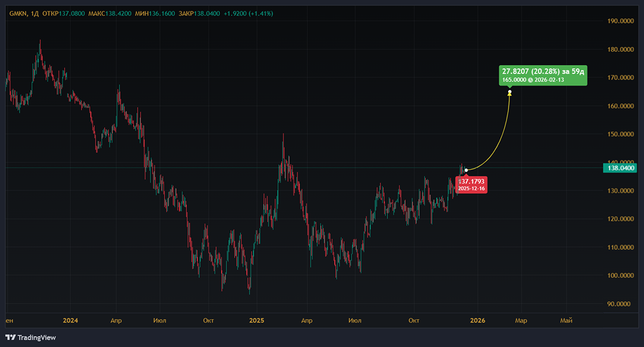This screenshot has height=347, width=644.
Task: Click the white forecast start point
Action: click(466, 170)
